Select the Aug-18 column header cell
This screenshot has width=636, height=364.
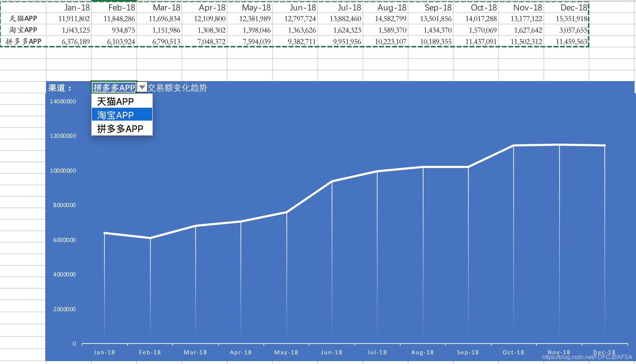(385, 7)
